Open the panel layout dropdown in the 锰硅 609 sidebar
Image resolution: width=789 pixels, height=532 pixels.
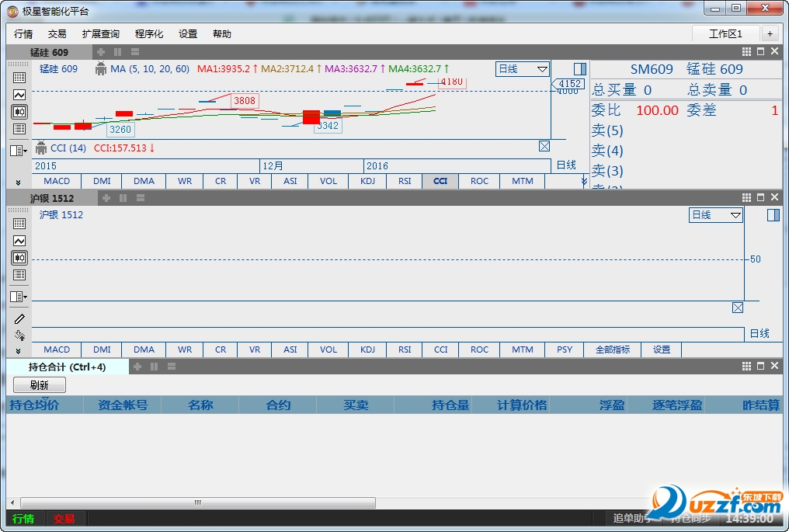(x=19, y=151)
